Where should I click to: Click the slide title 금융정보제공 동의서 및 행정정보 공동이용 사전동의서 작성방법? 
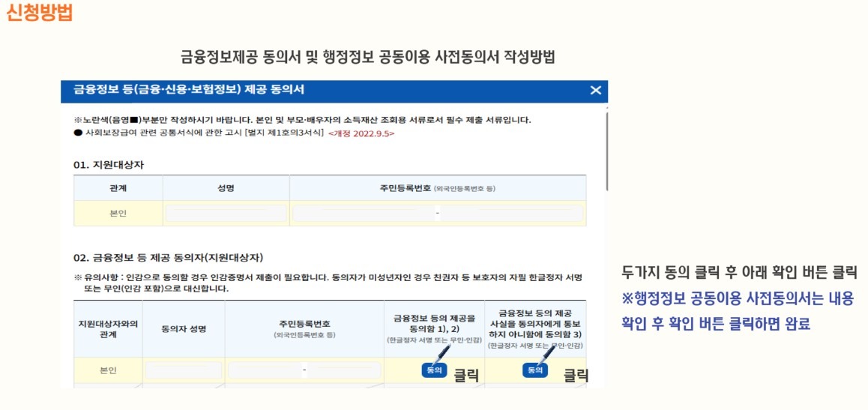point(367,56)
